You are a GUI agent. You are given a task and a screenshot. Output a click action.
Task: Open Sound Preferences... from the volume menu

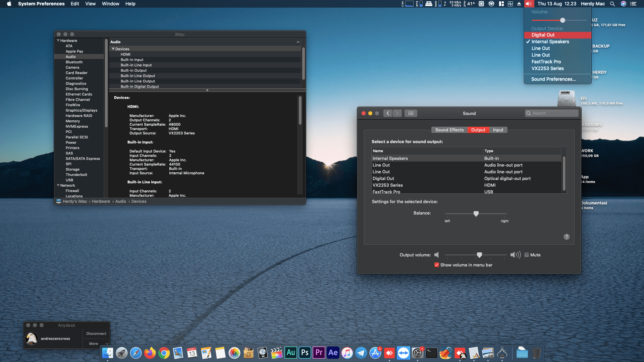click(558, 79)
